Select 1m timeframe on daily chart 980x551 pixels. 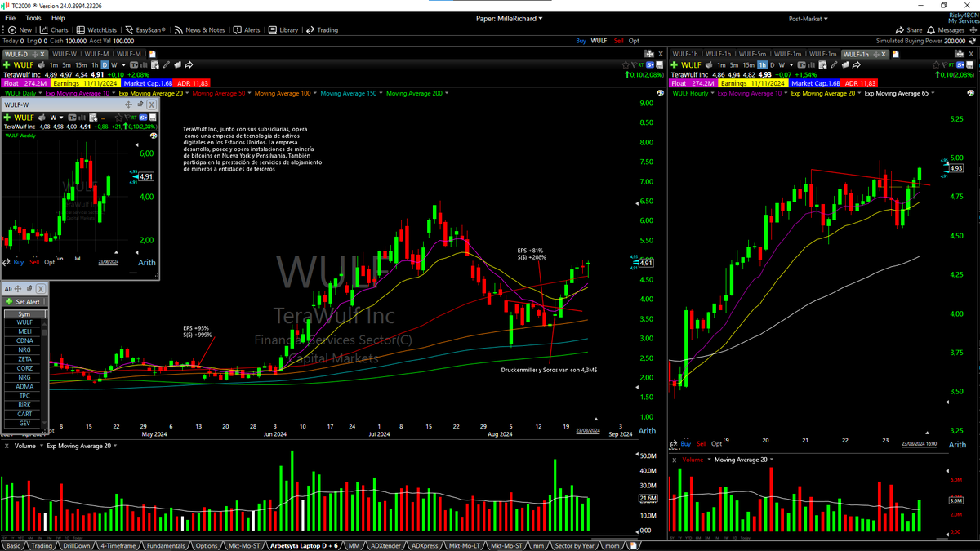tap(54, 64)
